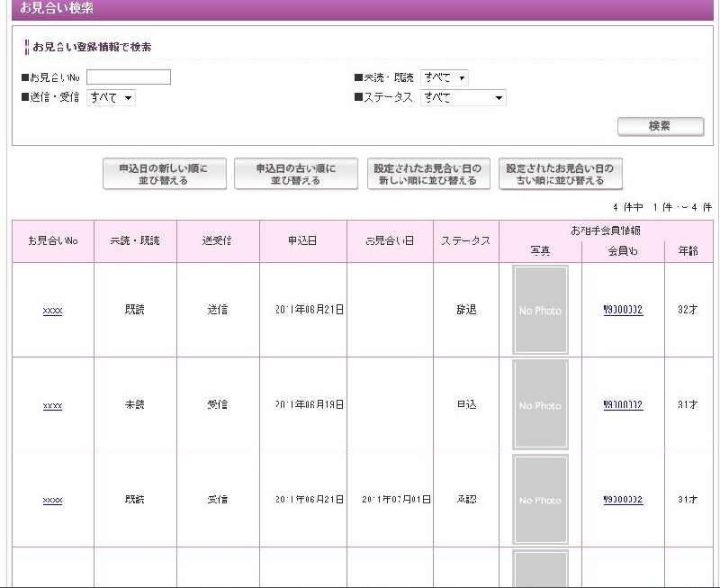This screenshot has height=588, width=720.
Task: Focus the お見合いNo text input field
Action: 128,77
